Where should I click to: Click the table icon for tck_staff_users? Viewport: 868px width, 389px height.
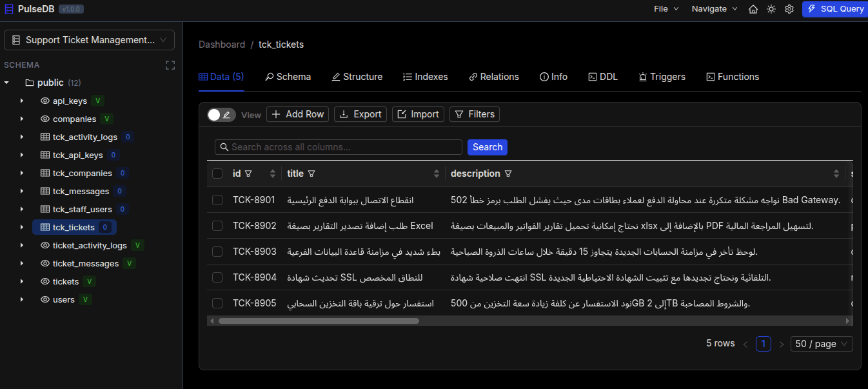point(45,209)
